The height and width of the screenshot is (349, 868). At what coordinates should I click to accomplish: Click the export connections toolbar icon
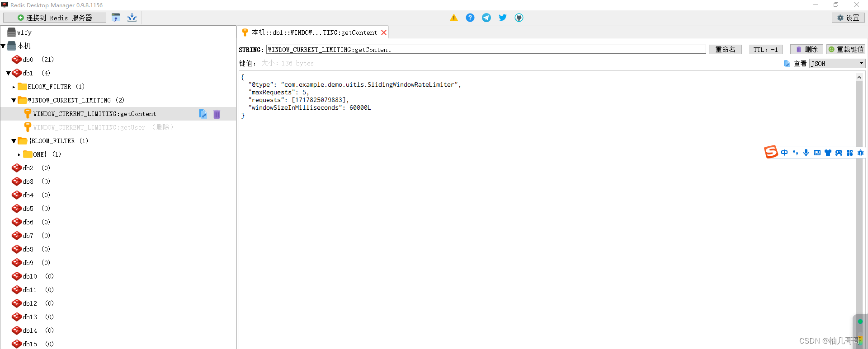(x=132, y=18)
